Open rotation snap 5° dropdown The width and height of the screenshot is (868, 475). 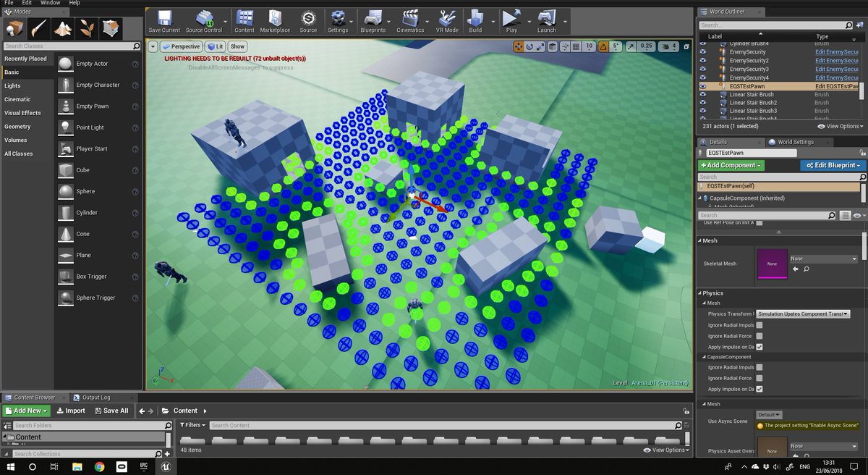click(x=617, y=46)
